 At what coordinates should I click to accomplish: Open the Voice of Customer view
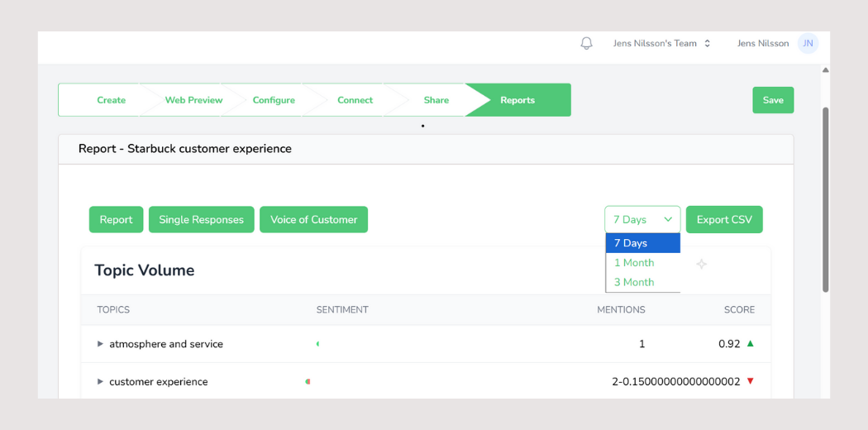click(313, 220)
